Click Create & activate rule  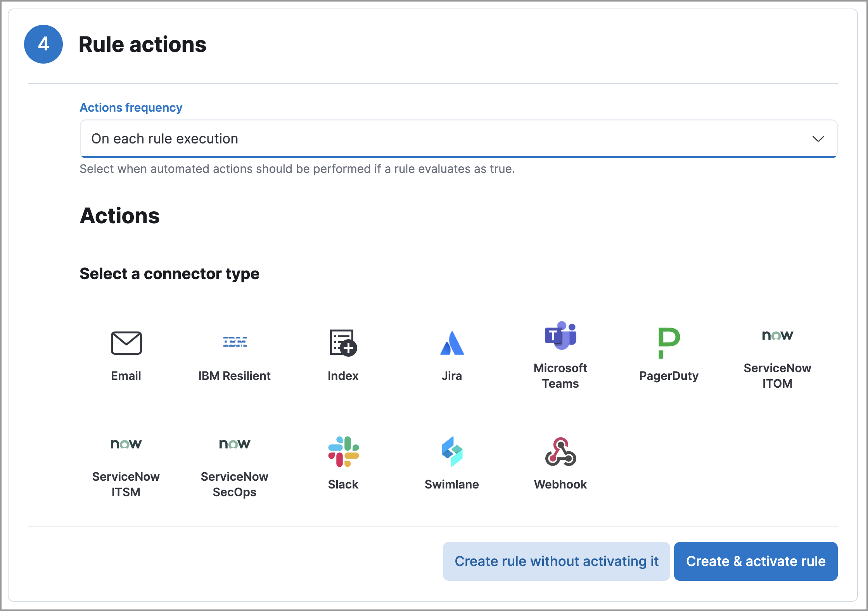click(756, 561)
